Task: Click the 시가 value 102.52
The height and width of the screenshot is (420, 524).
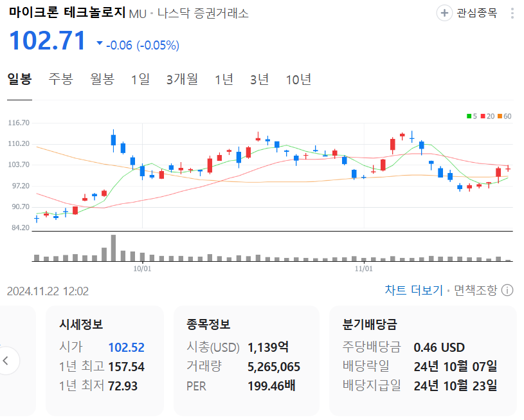Action: click(126, 348)
